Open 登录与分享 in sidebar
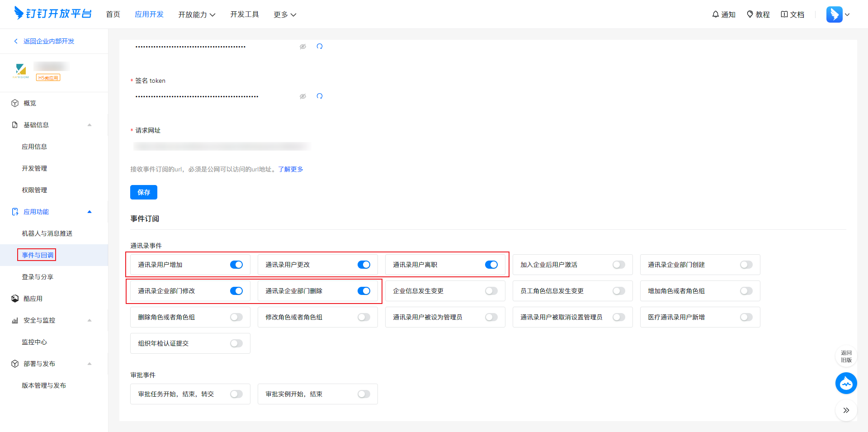The height and width of the screenshot is (432, 868). [x=38, y=277]
